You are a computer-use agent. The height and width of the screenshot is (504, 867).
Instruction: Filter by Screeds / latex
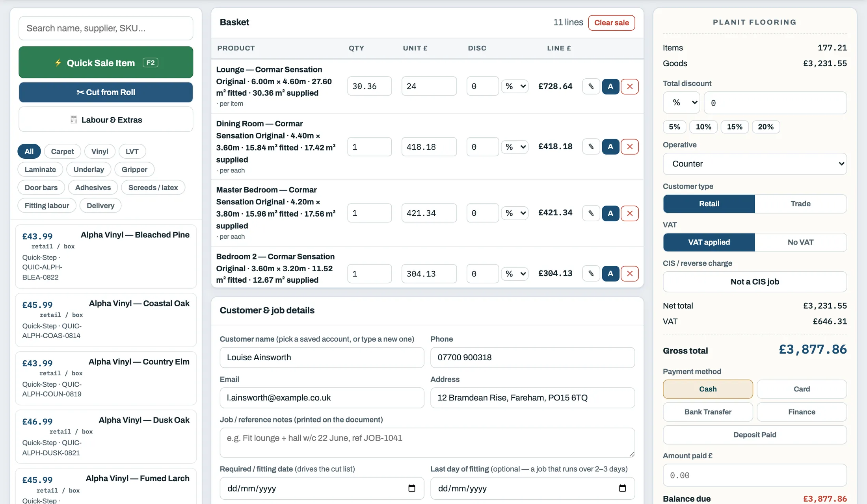coord(153,187)
